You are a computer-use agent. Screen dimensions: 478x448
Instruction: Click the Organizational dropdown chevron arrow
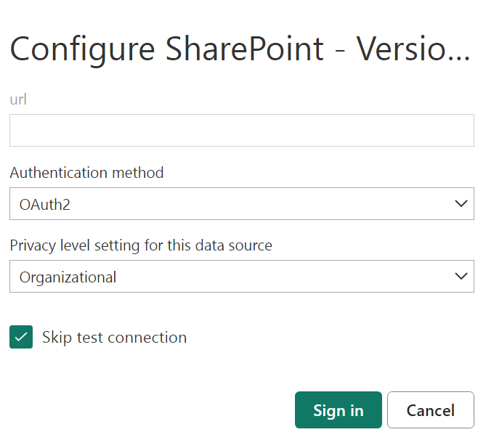461,277
